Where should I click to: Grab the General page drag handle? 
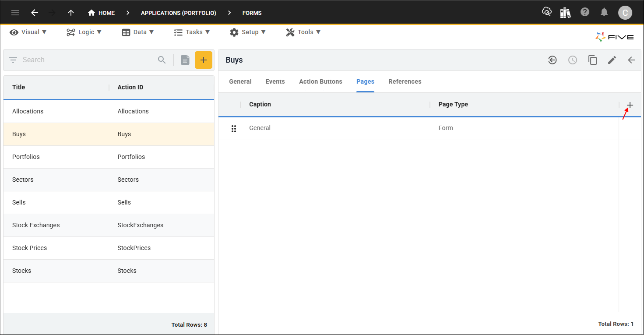(234, 128)
